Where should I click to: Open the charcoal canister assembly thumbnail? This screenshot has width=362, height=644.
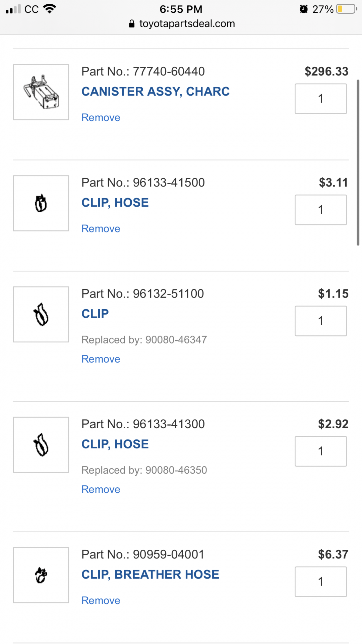click(41, 92)
